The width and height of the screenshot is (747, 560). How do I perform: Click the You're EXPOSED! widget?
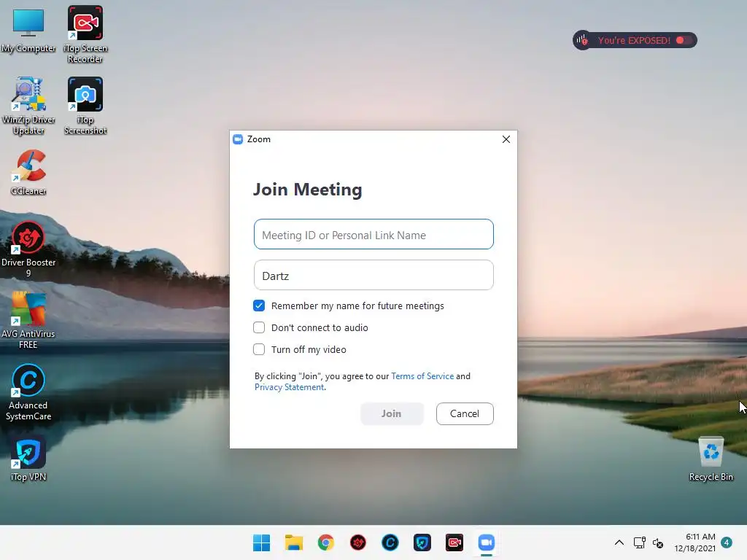635,41
